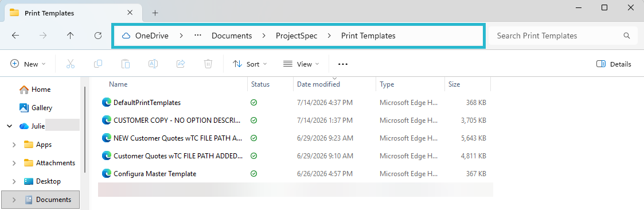The image size is (644, 210).
Task: Toggle the Details pane
Action: (613, 64)
